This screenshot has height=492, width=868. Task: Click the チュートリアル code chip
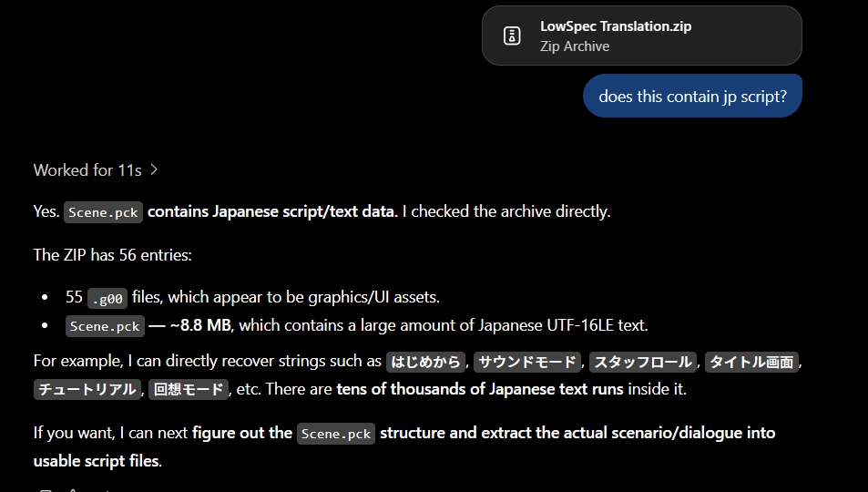[87, 390]
